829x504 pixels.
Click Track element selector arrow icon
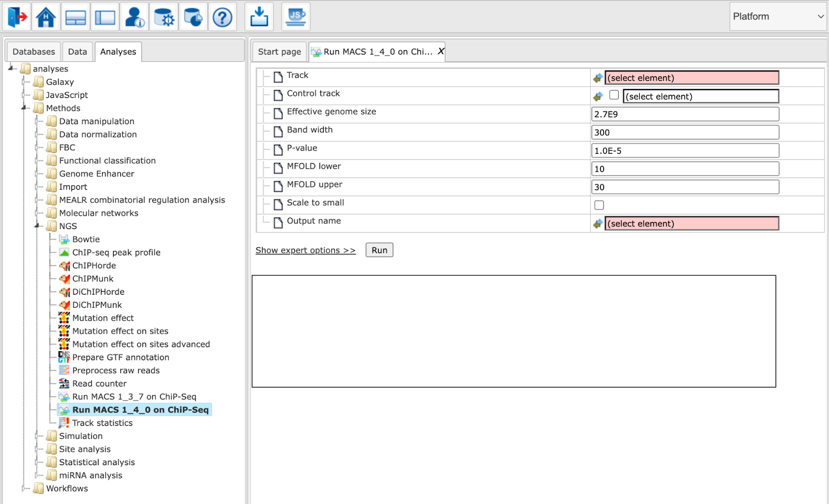click(x=598, y=78)
